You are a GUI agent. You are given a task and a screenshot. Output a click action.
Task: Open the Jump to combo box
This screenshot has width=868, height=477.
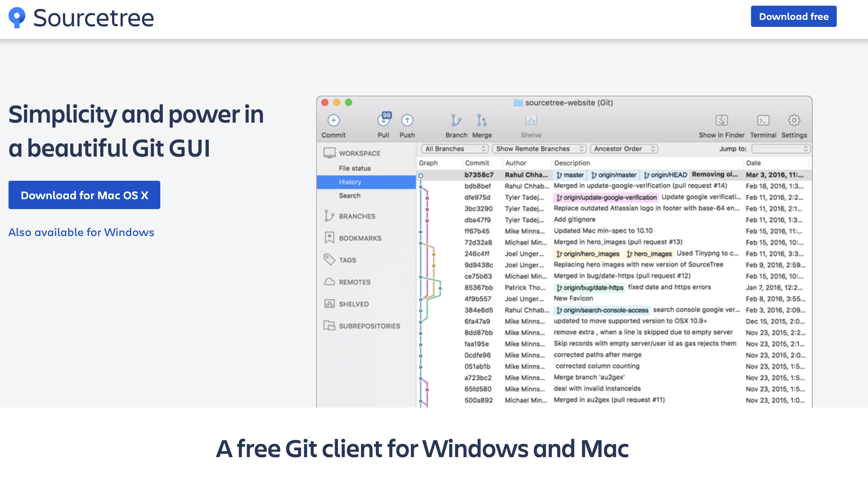[781, 149]
